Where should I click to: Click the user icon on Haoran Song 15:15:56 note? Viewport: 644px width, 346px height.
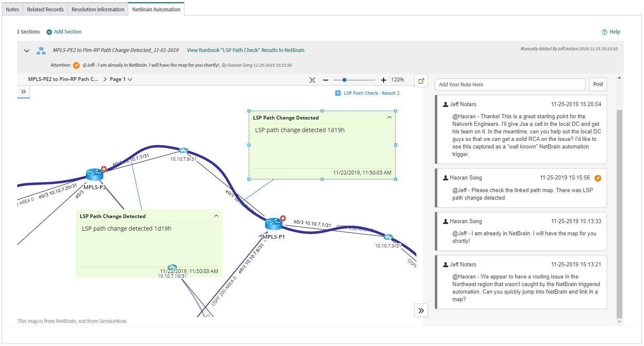pos(446,178)
